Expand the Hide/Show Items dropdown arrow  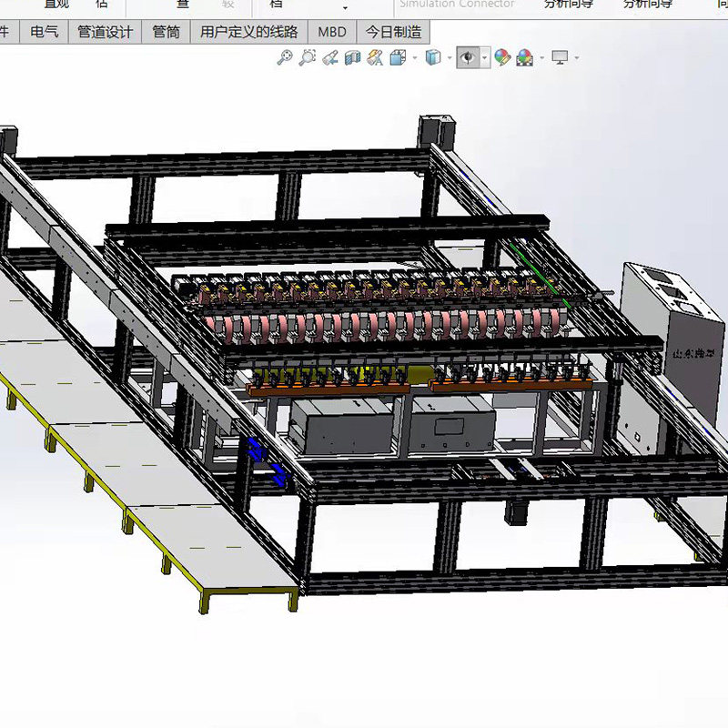click(x=485, y=58)
